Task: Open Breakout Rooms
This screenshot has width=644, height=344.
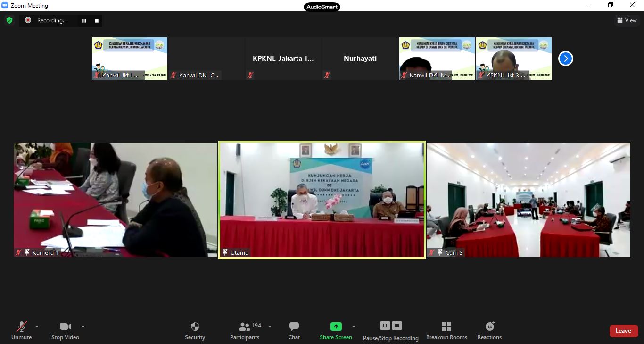Action: (446, 330)
